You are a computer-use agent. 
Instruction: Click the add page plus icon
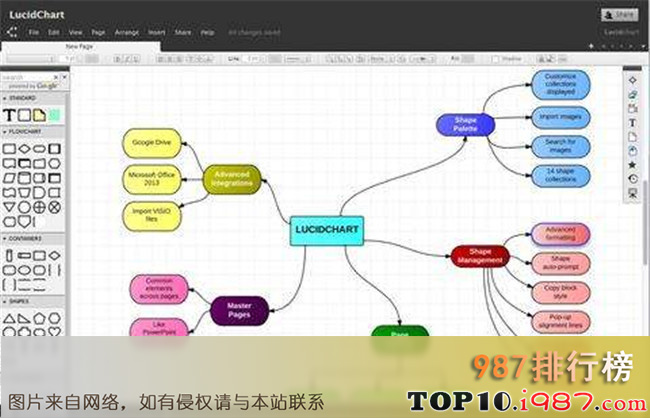tap(592, 46)
